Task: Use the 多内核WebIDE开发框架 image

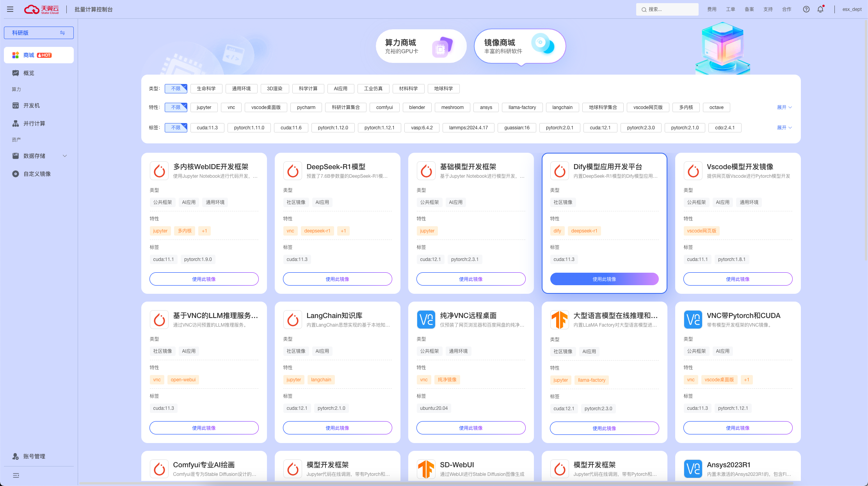Action: pos(204,279)
